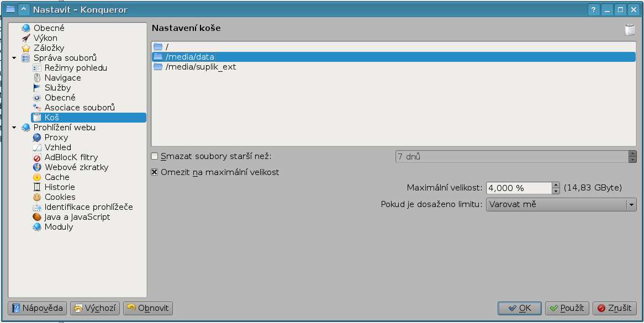This screenshot has height=323, width=644.
Task: Click the AdBlocK filtry stop icon
Action: point(37,157)
